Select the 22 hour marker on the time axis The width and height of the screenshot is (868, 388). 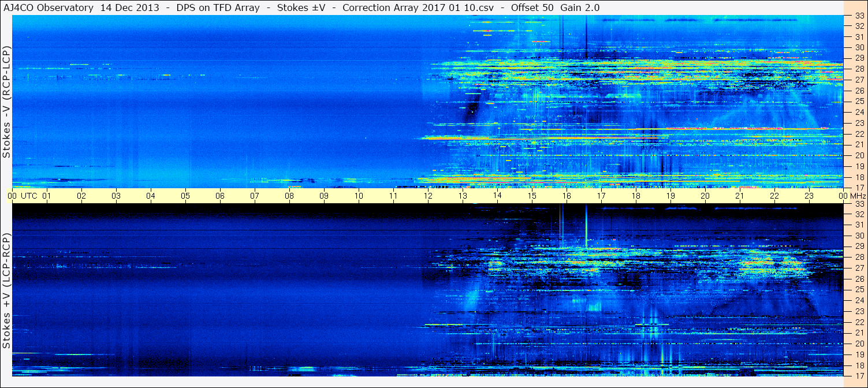point(774,196)
